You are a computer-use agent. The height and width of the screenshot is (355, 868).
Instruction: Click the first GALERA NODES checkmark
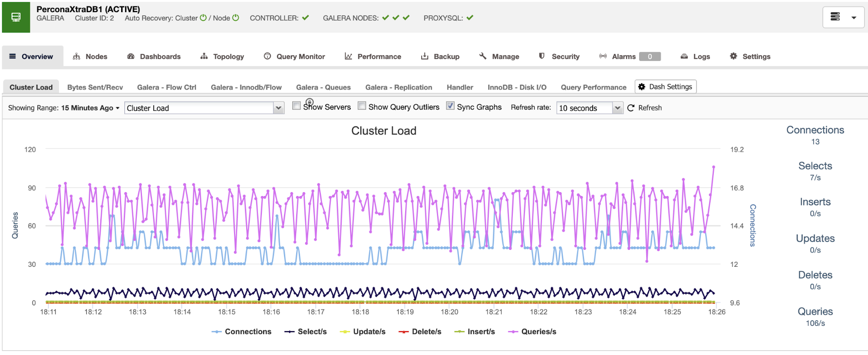tap(386, 18)
